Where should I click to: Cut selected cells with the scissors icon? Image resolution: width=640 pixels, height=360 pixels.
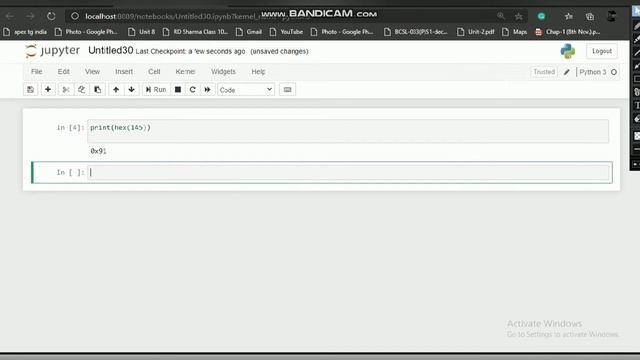point(66,89)
